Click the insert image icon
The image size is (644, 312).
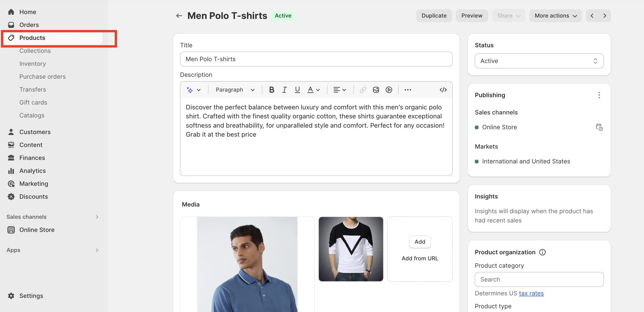click(x=376, y=90)
